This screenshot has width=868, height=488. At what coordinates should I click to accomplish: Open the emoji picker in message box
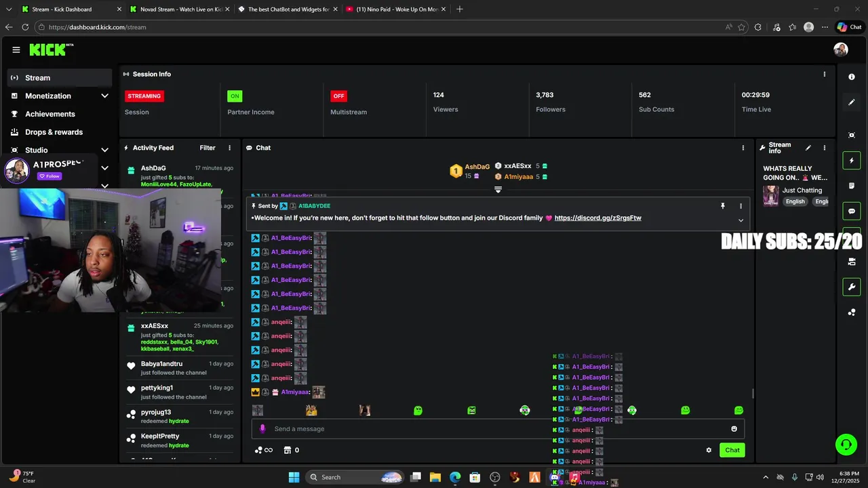point(734,428)
